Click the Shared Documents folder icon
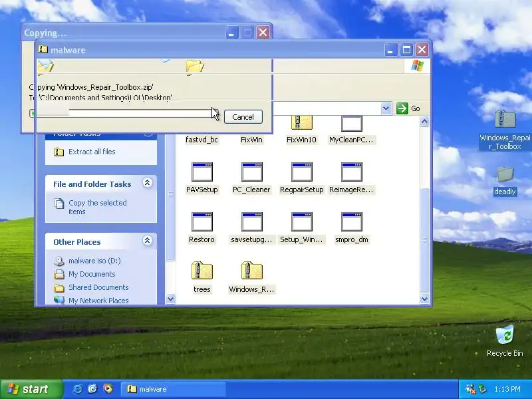This screenshot has width=532, height=399. (59, 288)
